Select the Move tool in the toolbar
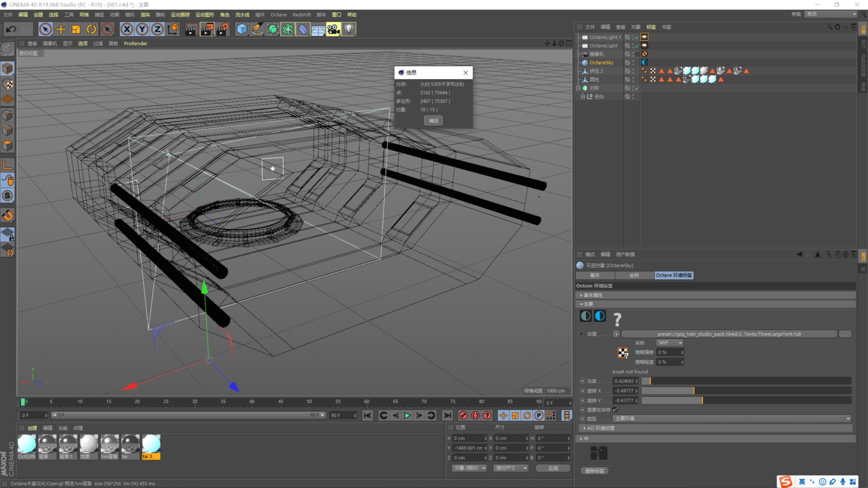 point(61,29)
